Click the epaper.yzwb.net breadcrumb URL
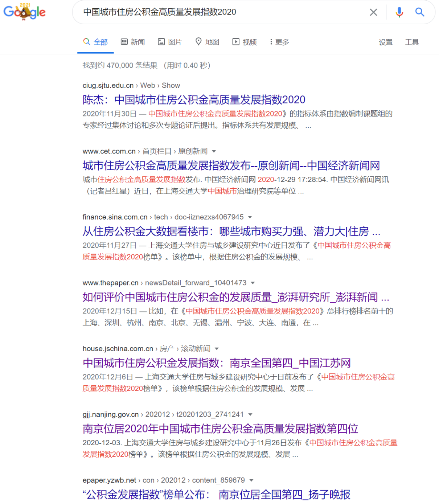This screenshot has width=439, height=504. click(164, 480)
